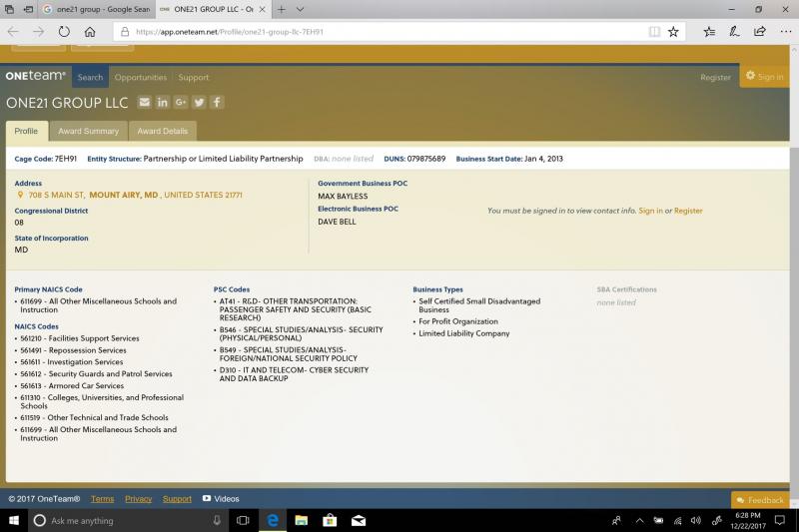This screenshot has height=532, width=799.
Task: Click the Google Plus share icon
Action: [181, 103]
